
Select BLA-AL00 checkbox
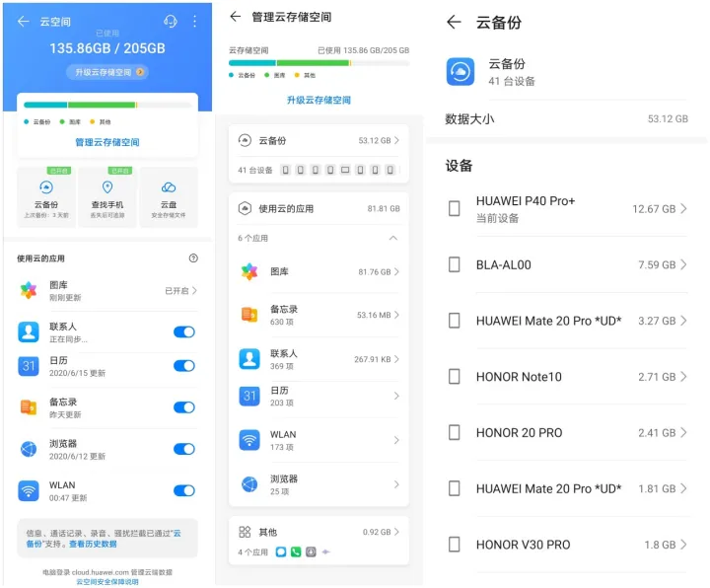(x=455, y=264)
